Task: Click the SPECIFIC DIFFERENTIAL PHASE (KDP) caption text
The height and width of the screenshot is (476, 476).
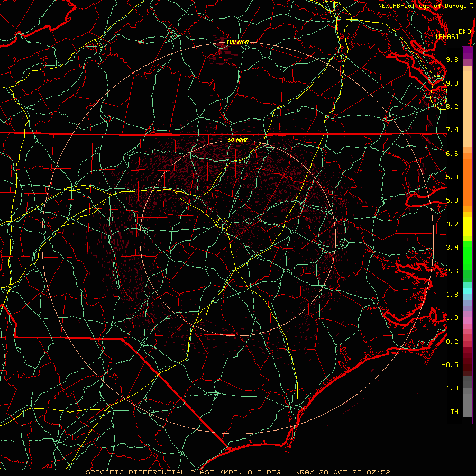Action: (165, 472)
